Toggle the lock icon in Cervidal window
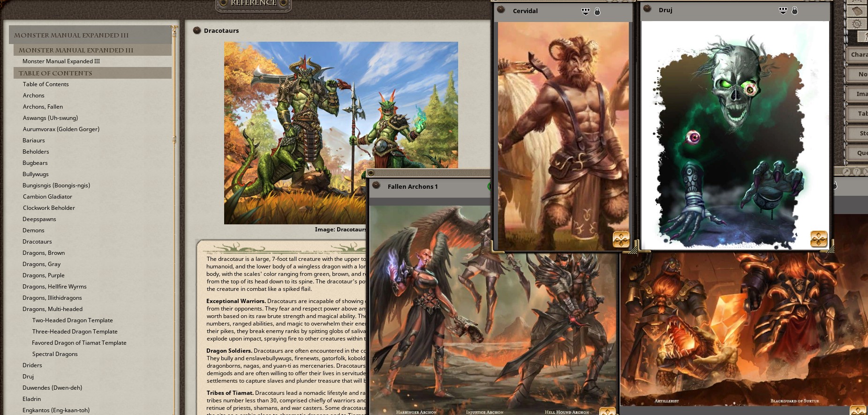 click(597, 11)
